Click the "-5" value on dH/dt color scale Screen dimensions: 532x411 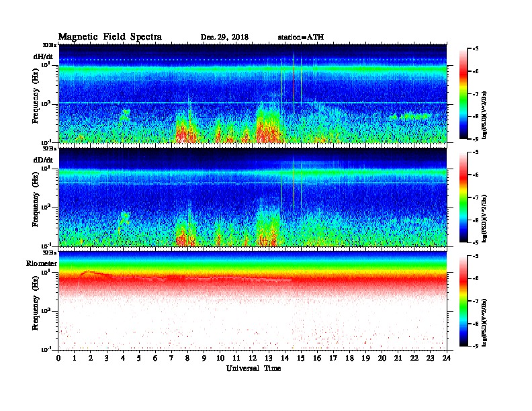[x=476, y=49]
